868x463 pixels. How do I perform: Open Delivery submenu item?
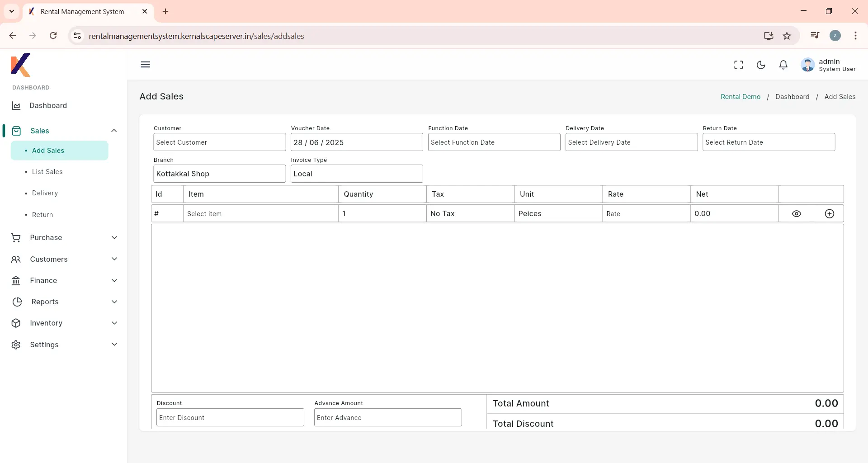45,194
